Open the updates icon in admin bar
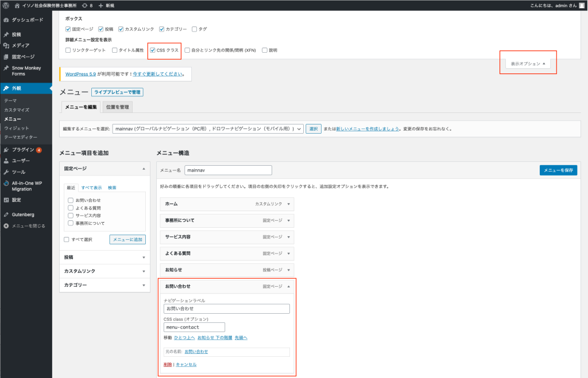 (85, 5)
